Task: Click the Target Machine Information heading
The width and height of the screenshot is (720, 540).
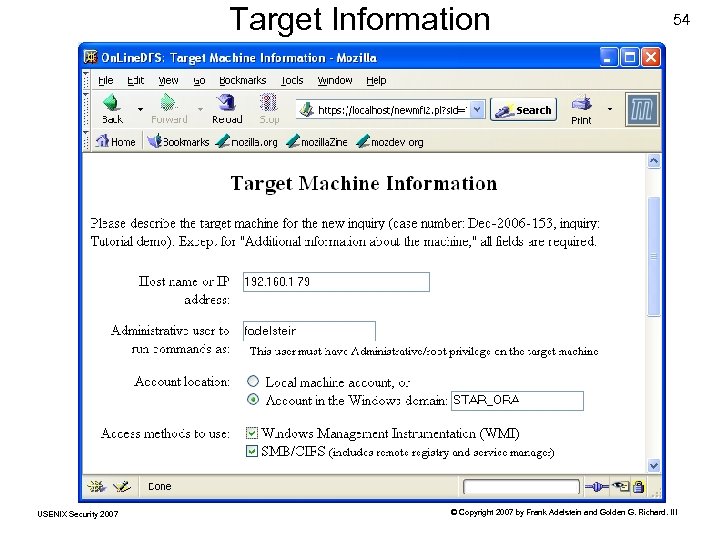Action: tap(364, 183)
